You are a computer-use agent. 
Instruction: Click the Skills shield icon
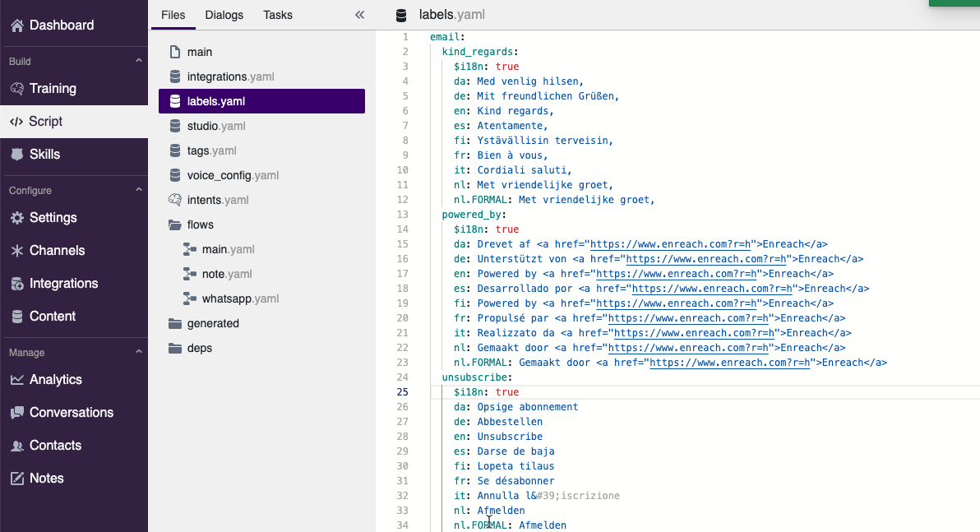point(17,155)
